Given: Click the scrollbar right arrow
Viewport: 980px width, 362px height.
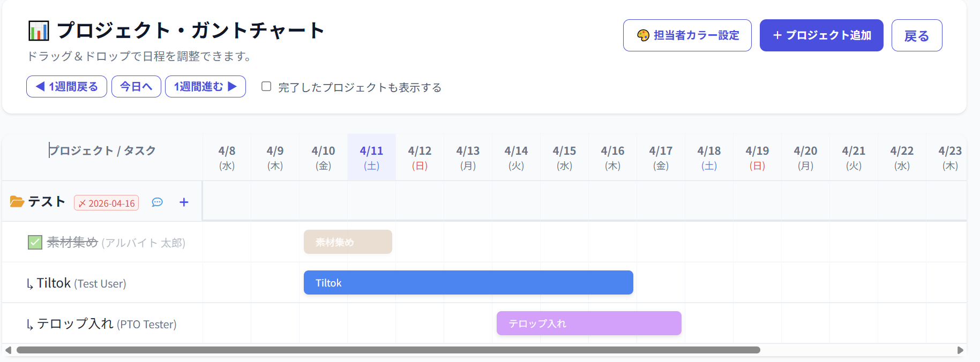Looking at the screenshot, I should [x=960, y=350].
